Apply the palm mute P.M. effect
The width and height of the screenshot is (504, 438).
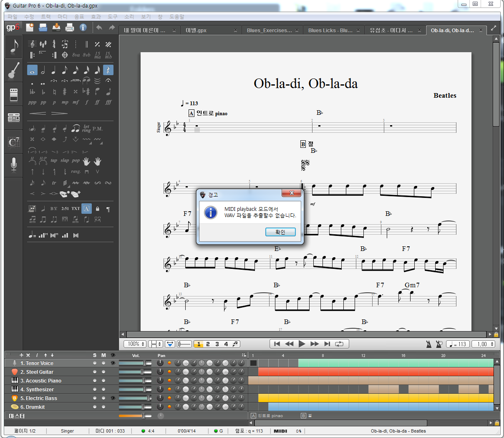tap(97, 129)
